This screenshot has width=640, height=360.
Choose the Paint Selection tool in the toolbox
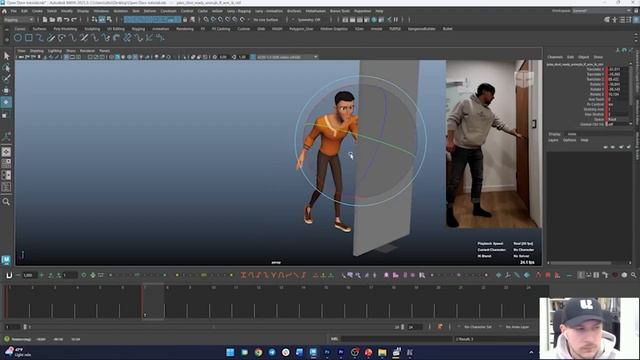pyautogui.click(x=6, y=78)
